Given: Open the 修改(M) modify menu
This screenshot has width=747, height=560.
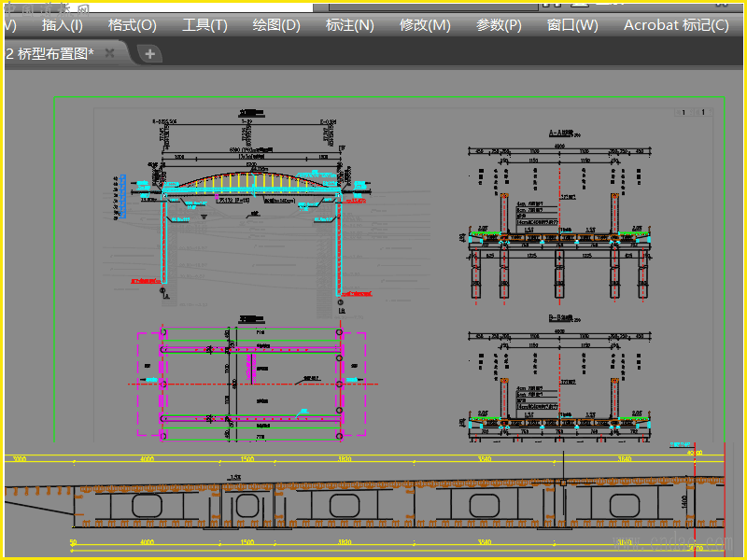Looking at the screenshot, I should coord(425,25).
